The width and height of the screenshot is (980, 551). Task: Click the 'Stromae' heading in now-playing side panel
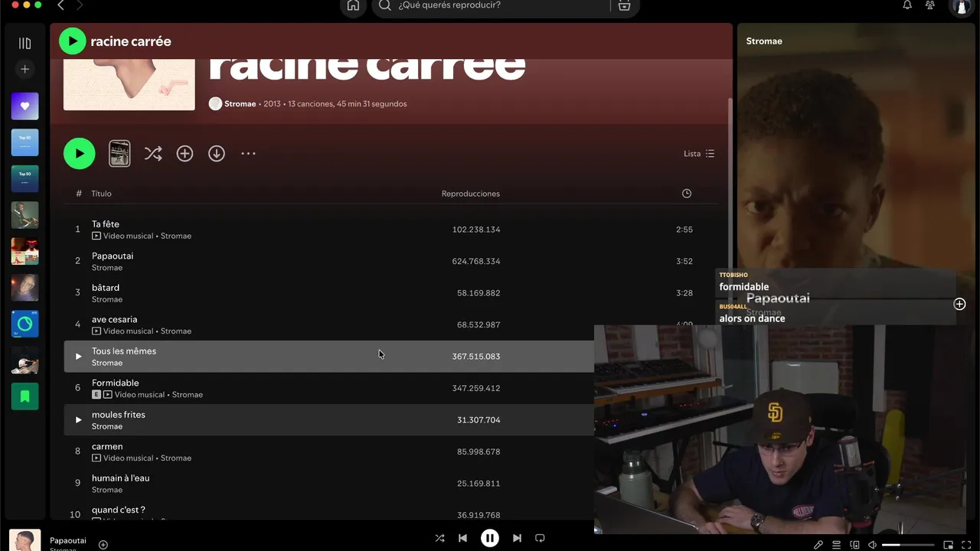tap(764, 41)
